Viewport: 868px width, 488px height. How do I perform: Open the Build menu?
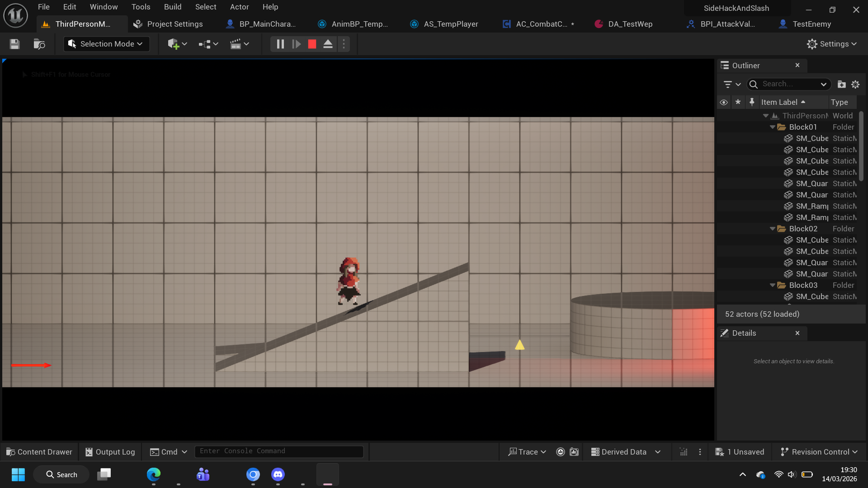(172, 7)
